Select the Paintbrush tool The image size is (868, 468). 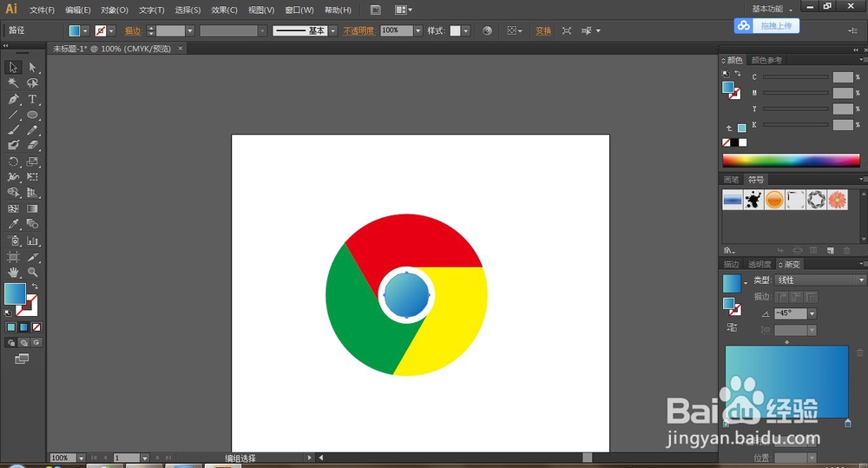[x=13, y=129]
